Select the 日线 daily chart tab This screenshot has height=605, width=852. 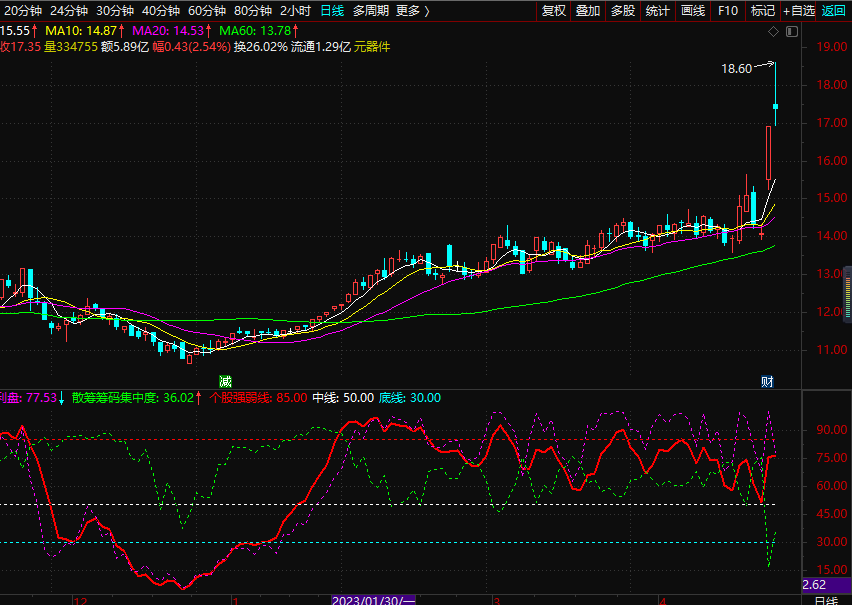pyautogui.click(x=332, y=11)
